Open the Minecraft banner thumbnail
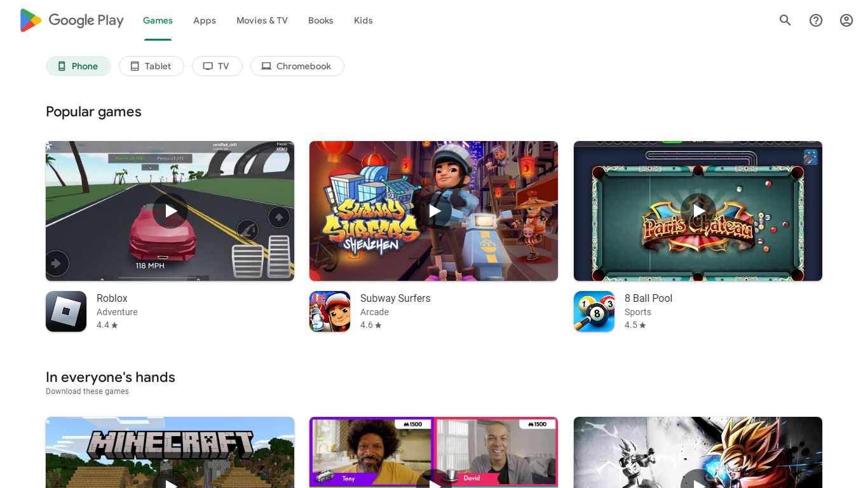 point(170,452)
